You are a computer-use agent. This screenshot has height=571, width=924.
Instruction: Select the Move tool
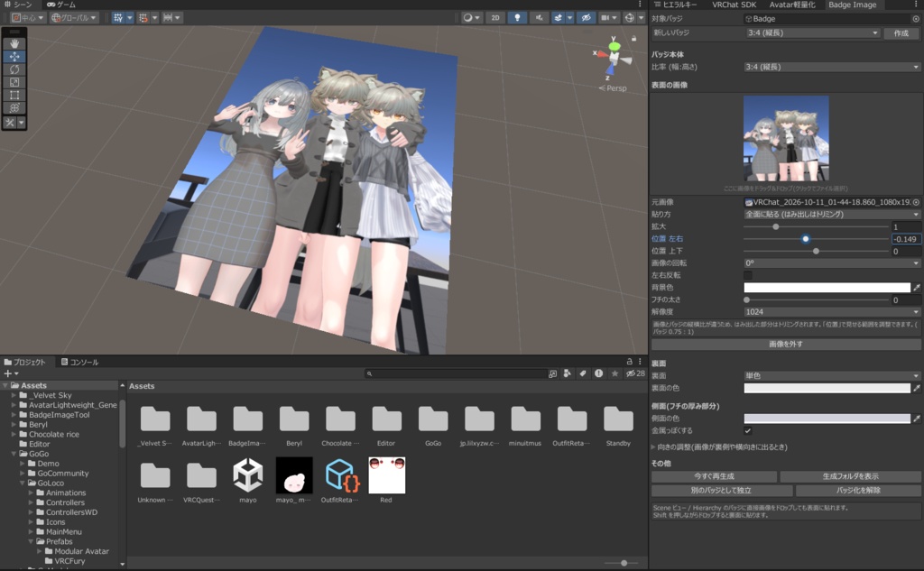point(14,57)
